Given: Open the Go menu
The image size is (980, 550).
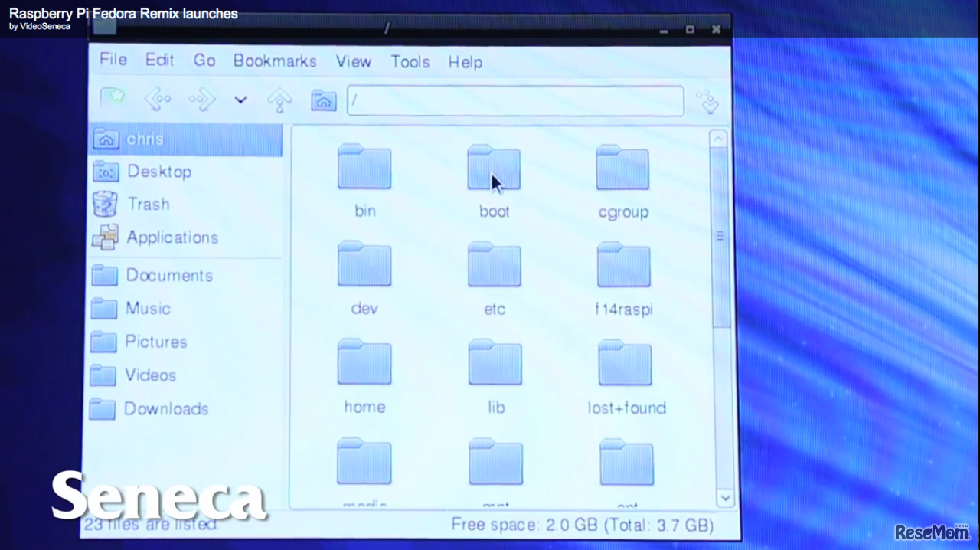Looking at the screenshot, I should point(204,61).
